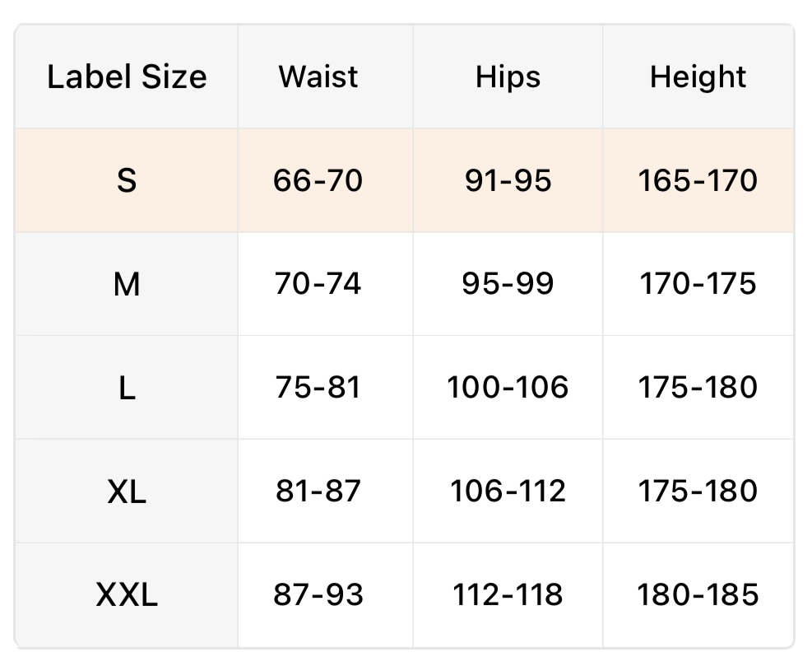Click hips value 91-95
The height and width of the screenshot is (657, 812).
point(508,180)
